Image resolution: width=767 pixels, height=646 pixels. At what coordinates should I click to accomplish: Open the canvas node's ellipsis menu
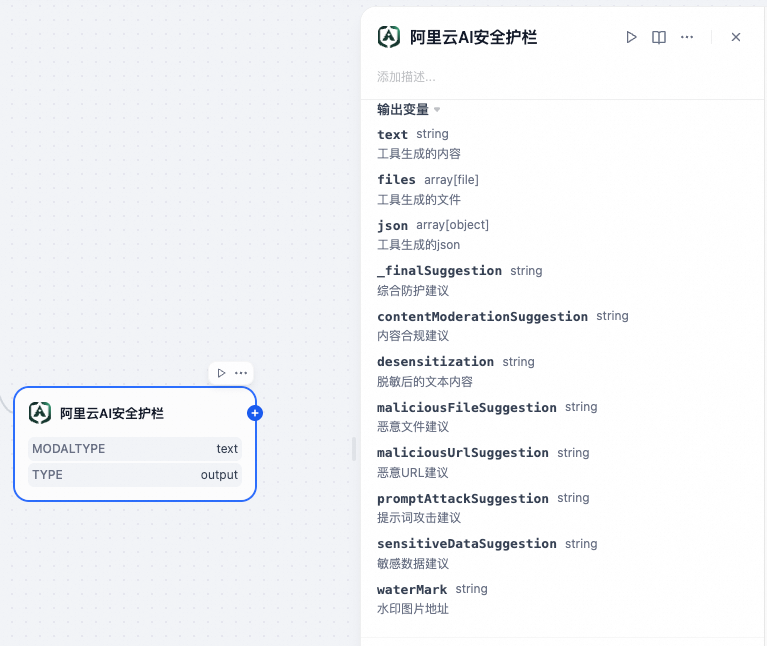(x=241, y=373)
